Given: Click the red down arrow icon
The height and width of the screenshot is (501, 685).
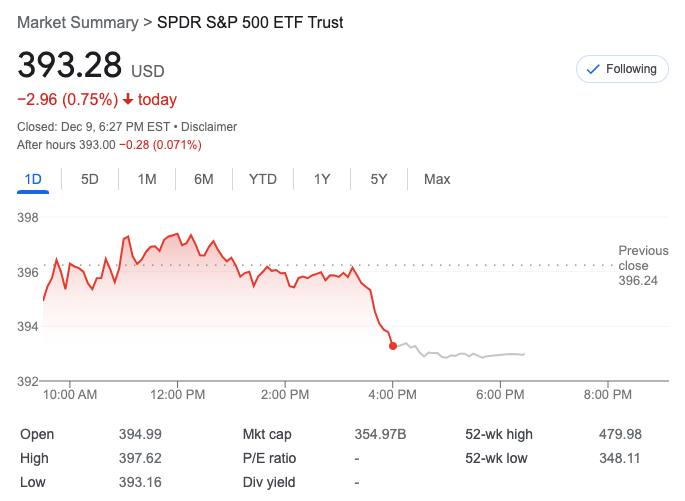Looking at the screenshot, I should pyautogui.click(x=128, y=99).
